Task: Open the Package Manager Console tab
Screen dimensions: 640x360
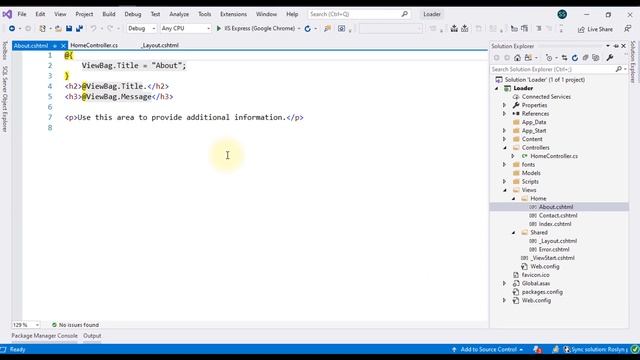Action: (44, 336)
